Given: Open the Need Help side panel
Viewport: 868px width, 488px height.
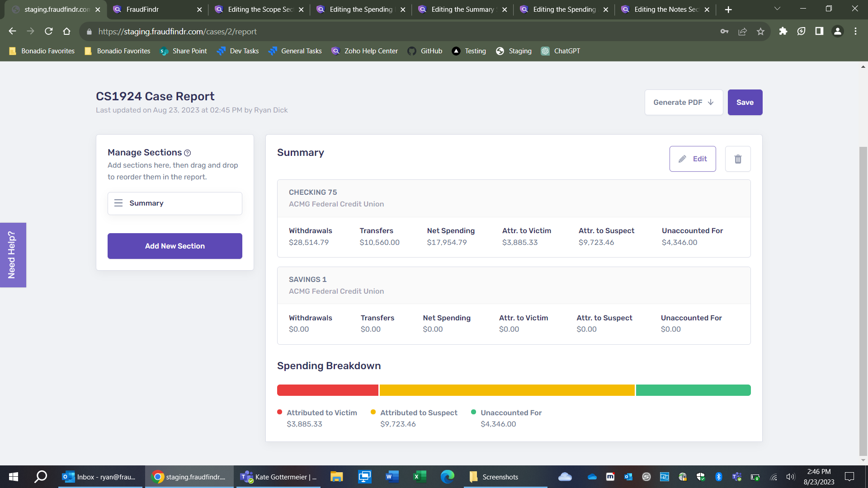Looking at the screenshot, I should (13, 255).
